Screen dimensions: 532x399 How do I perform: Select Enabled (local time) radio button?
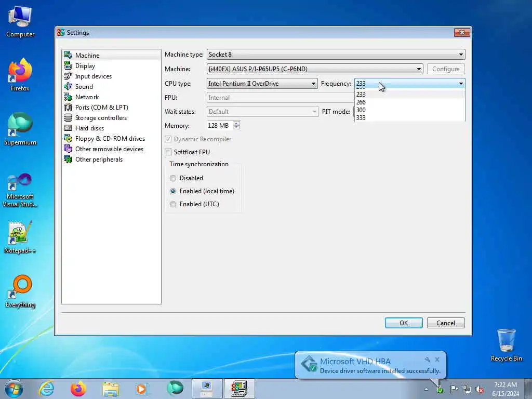point(173,191)
